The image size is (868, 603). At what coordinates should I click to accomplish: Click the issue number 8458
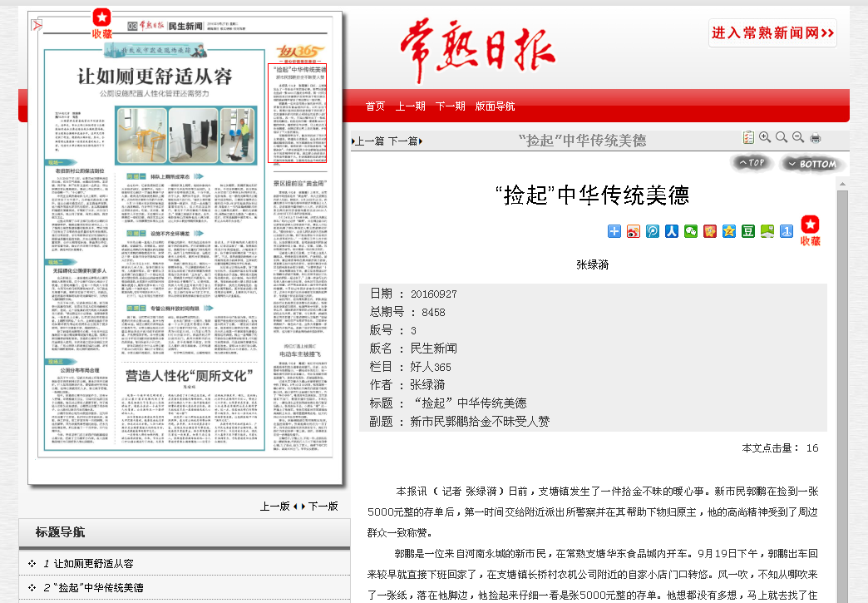click(433, 312)
